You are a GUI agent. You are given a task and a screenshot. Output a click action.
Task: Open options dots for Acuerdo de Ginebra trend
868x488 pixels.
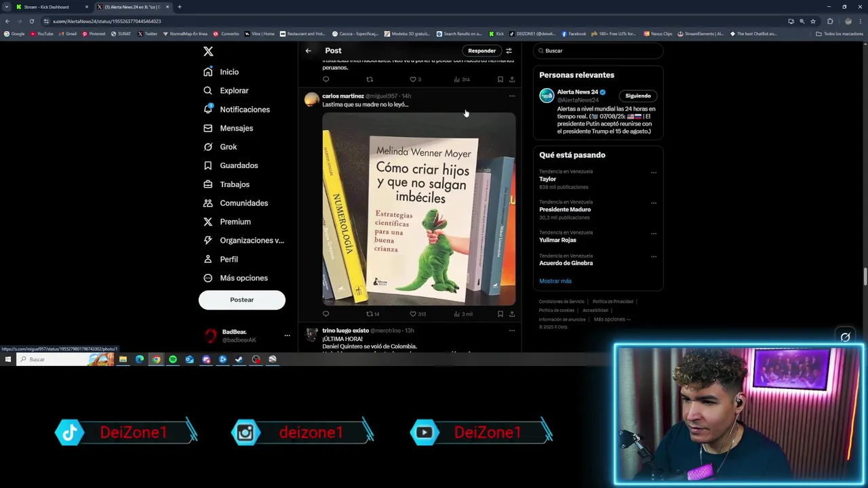point(654,256)
